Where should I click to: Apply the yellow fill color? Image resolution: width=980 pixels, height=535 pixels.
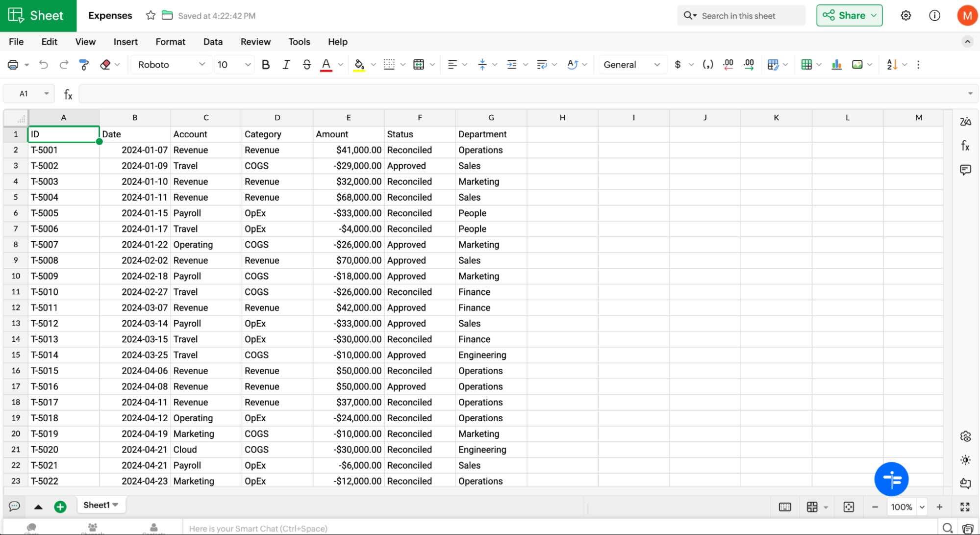[359, 65]
